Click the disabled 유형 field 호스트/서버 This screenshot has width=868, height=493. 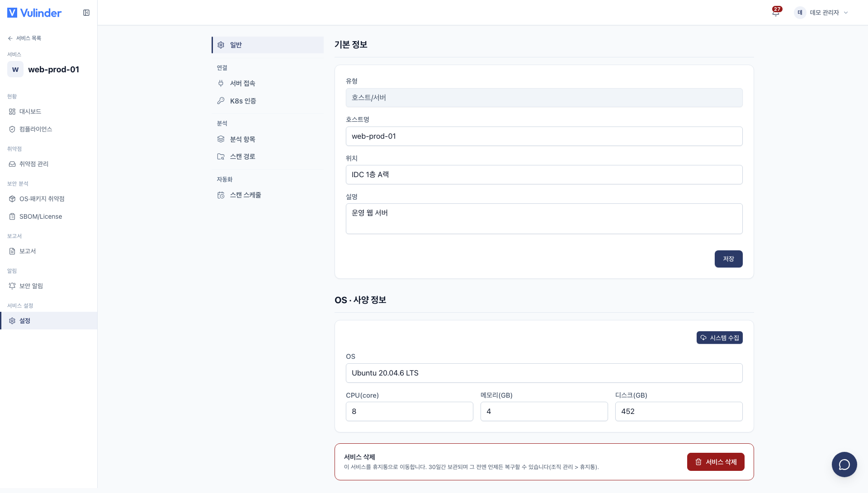coord(544,98)
